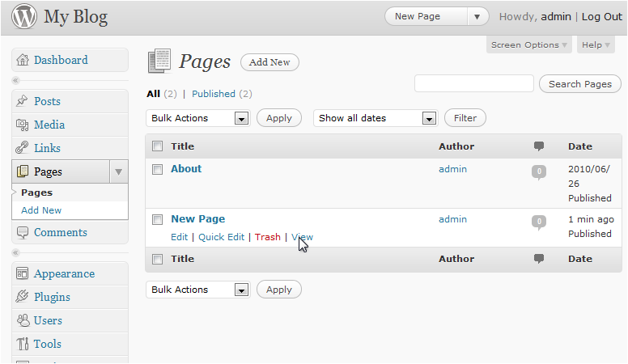Click the Media icon in sidebar

click(23, 125)
